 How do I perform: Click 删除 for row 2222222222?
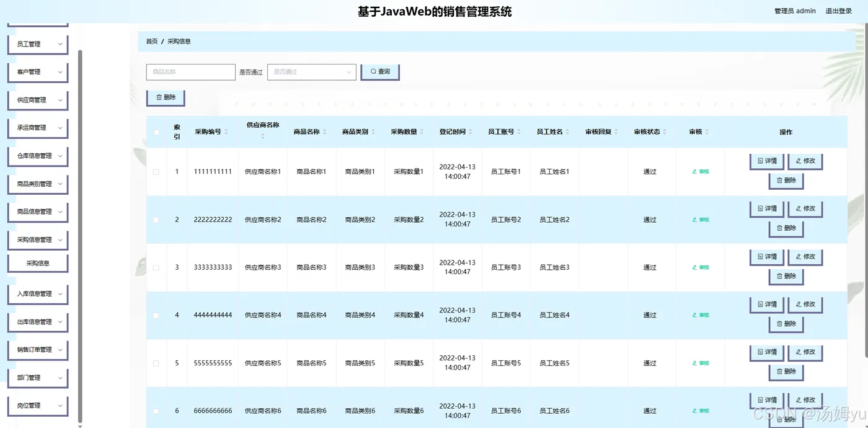[786, 228]
